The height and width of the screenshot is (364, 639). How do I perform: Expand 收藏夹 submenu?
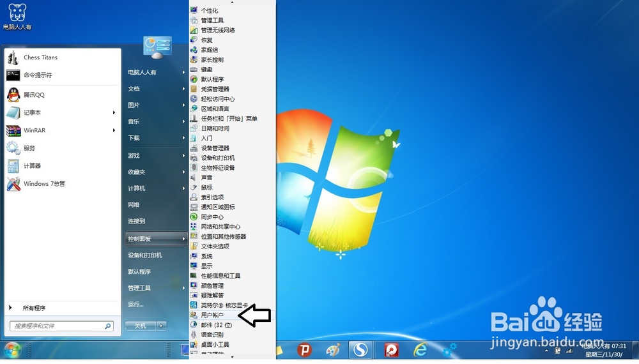tap(184, 172)
